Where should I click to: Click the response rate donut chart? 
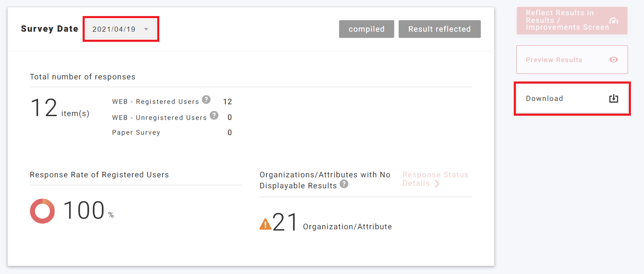[42, 211]
